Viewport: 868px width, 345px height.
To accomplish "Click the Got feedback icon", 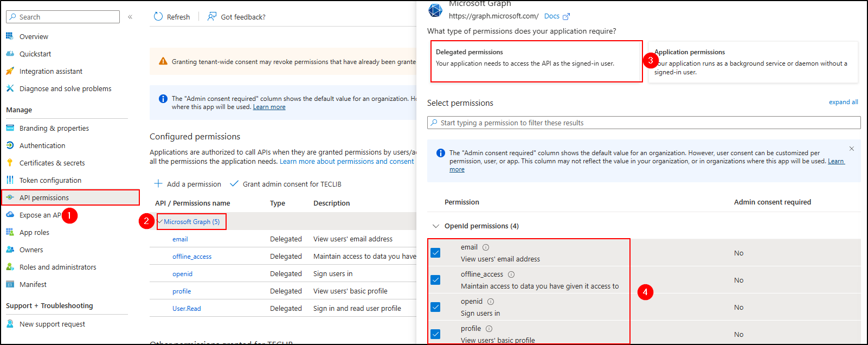I will [x=212, y=17].
